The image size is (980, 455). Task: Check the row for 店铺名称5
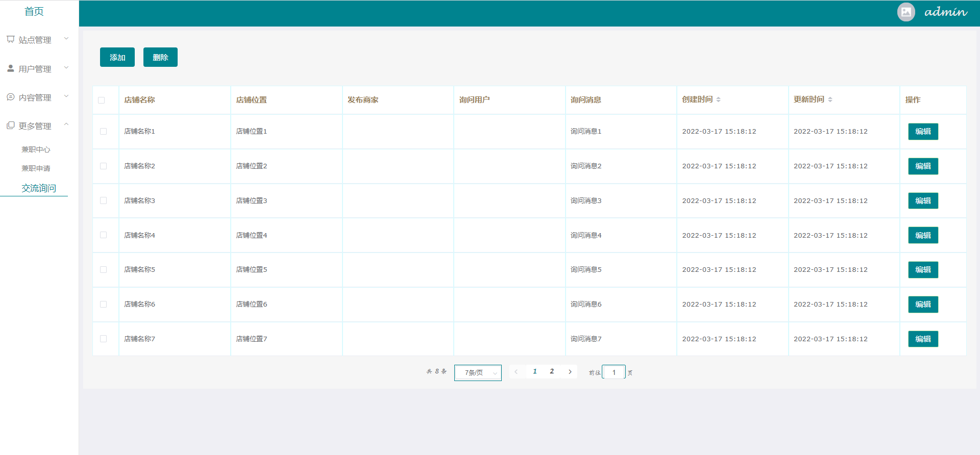point(104,270)
